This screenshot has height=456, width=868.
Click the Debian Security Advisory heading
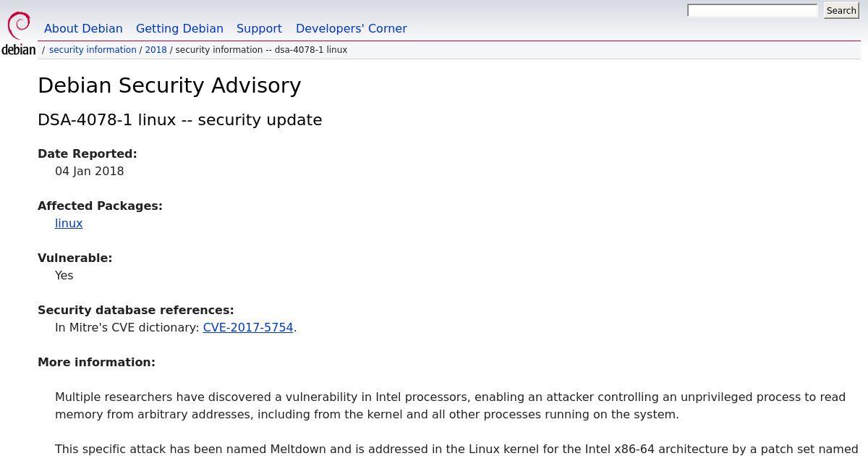(x=169, y=85)
